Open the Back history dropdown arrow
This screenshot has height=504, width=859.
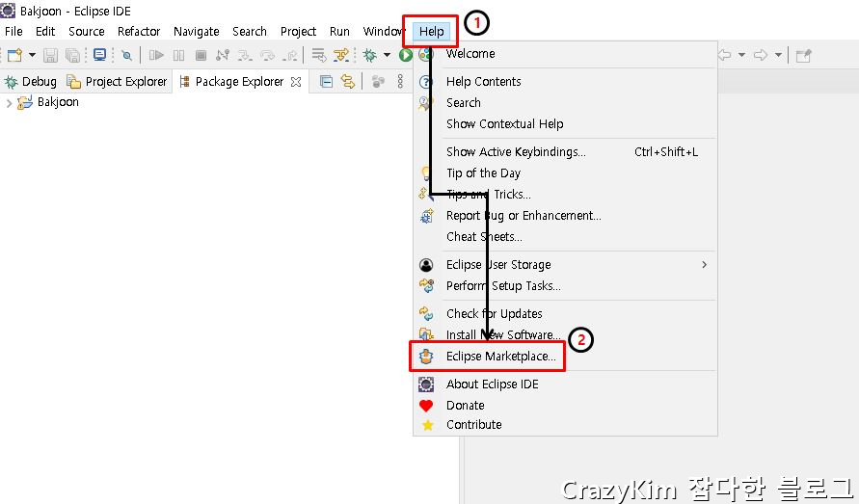pyautogui.click(x=741, y=55)
